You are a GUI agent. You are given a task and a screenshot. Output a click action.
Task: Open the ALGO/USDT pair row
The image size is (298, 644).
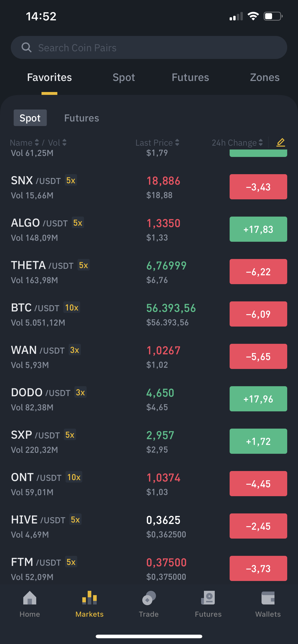coord(149,229)
